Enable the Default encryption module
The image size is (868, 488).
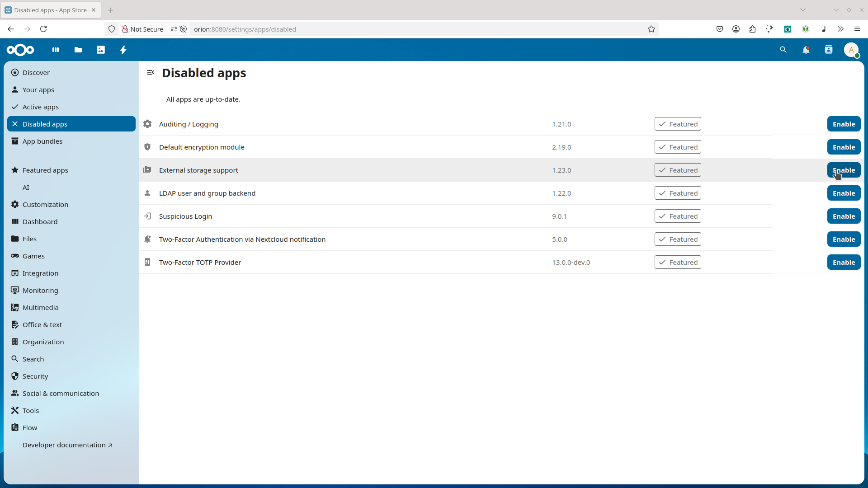844,147
